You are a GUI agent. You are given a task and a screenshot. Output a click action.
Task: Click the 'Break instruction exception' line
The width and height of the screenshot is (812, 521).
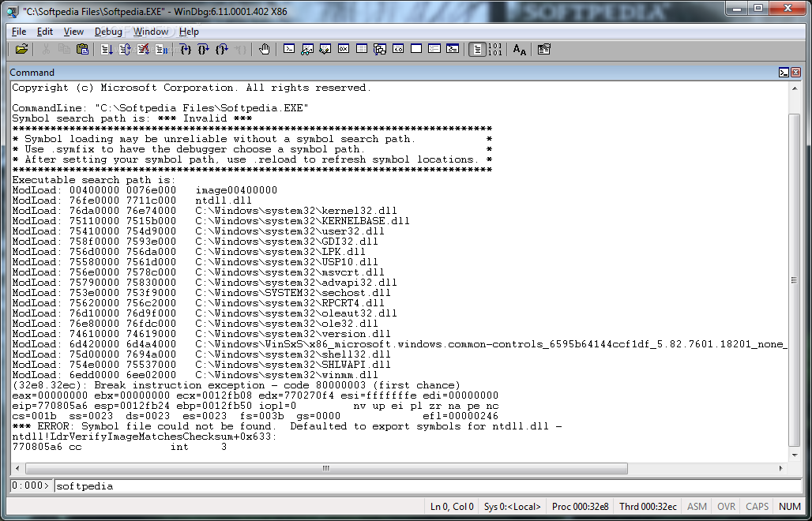[x=235, y=385]
